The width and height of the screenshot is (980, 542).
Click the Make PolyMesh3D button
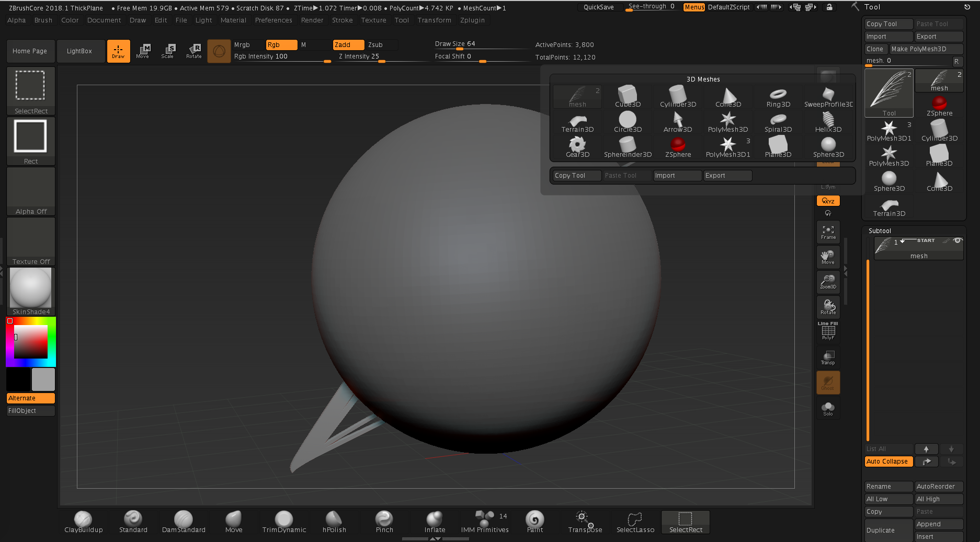(926, 49)
